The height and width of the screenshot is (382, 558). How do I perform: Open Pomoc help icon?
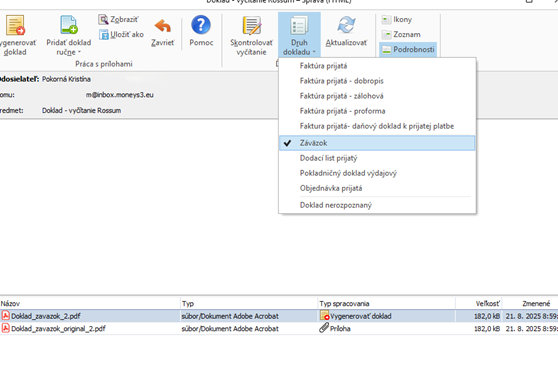pos(201,25)
